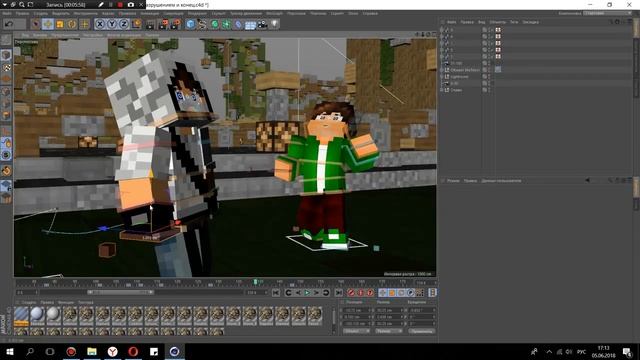This screenshot has width=640, height=360.
Task: Add a Light object
Action: pyautogui.click(x=275, y=24)
